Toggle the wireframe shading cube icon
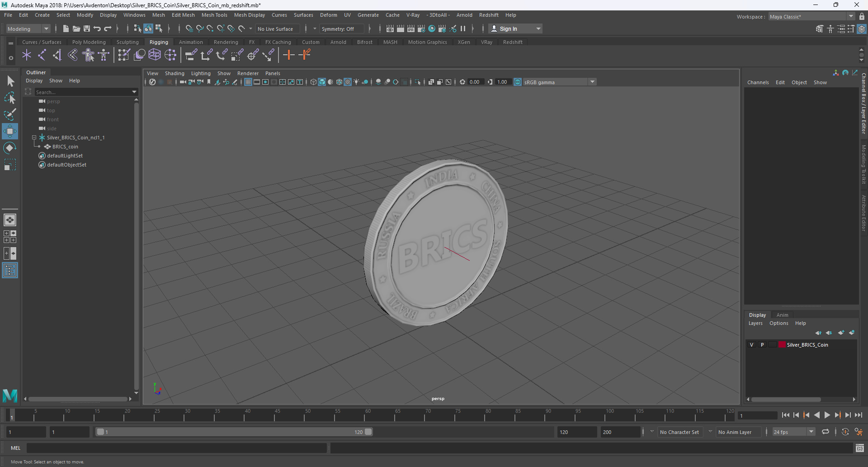 [313, 82]
